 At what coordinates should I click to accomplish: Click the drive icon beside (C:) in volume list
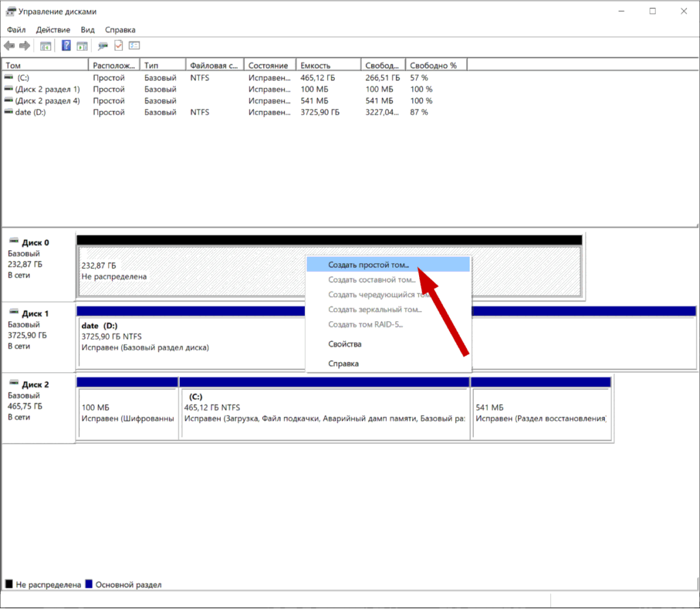coord(8,77)
